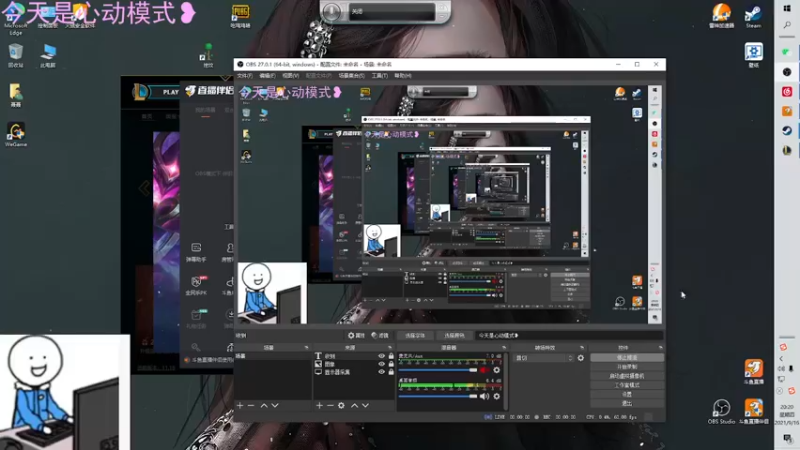800x450 pixels.
Task: Click the exit button in Controls panel
Action: (x=627, y=404)
